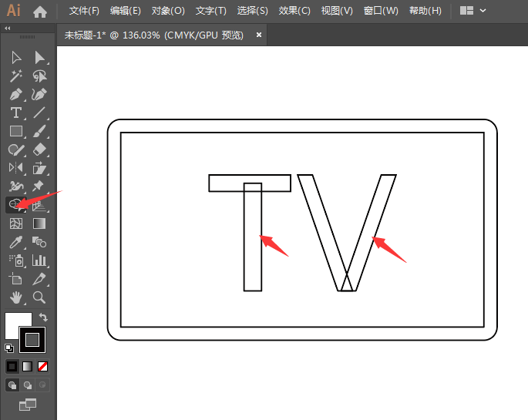Select the Pen tool
The image size is (528, 420).
[x=16, y=95]
